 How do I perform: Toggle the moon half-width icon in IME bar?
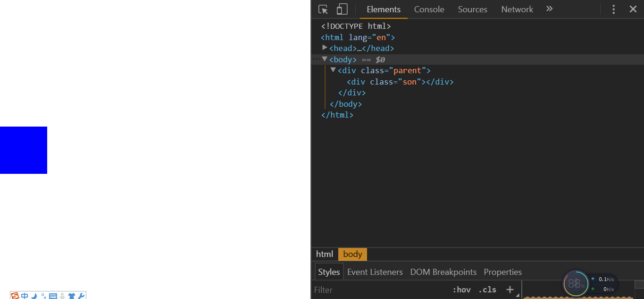[33, 296]
